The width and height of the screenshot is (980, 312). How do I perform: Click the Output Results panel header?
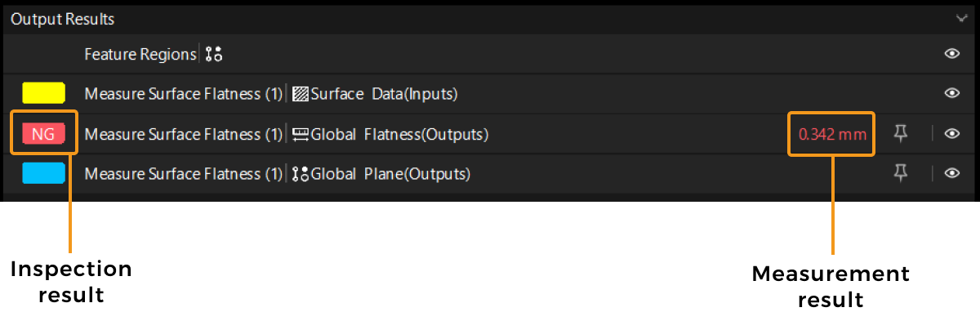tap(490, 18)
